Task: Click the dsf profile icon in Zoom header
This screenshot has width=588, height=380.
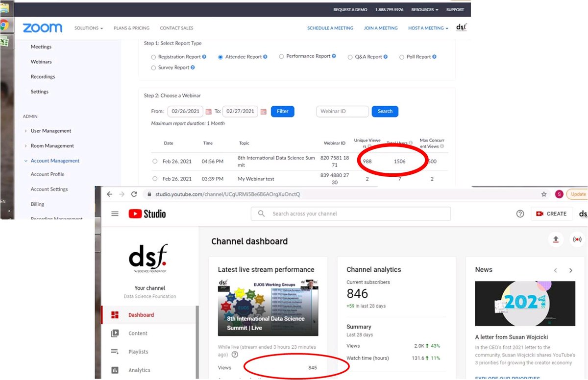Action: click(462, 28)
